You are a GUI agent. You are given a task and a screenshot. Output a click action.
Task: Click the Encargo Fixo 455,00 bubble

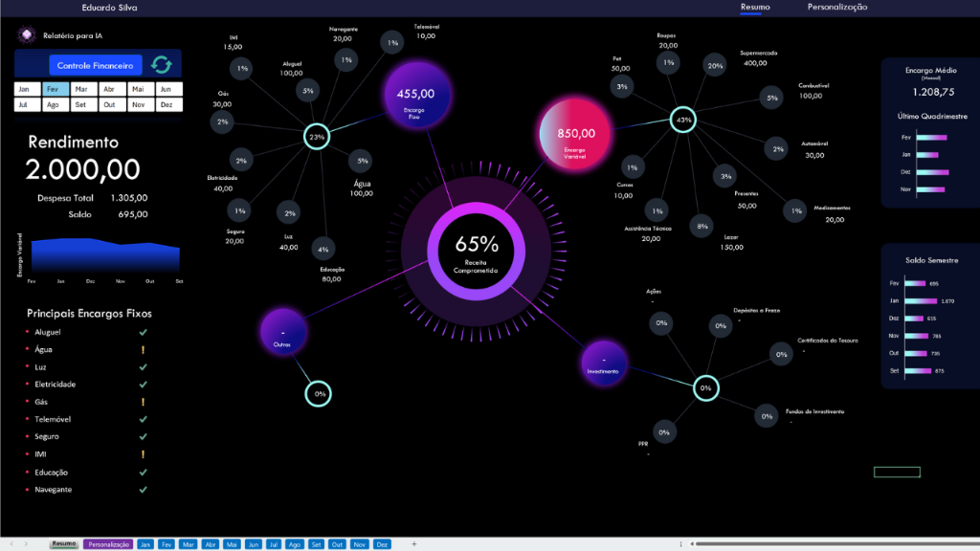[x=417, y=96]
